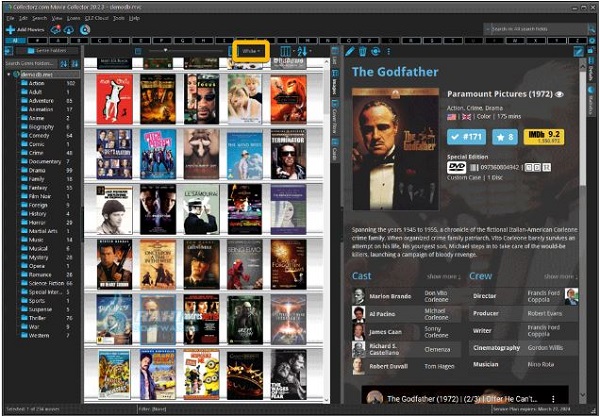
Task: Select The Terminator cover thumbnail
Action: pos(289,154)
